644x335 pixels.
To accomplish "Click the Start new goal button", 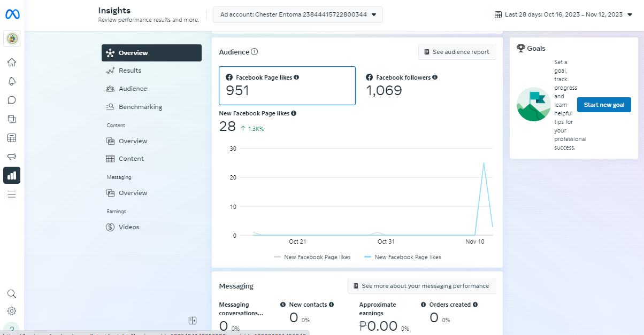I will 604,105.
